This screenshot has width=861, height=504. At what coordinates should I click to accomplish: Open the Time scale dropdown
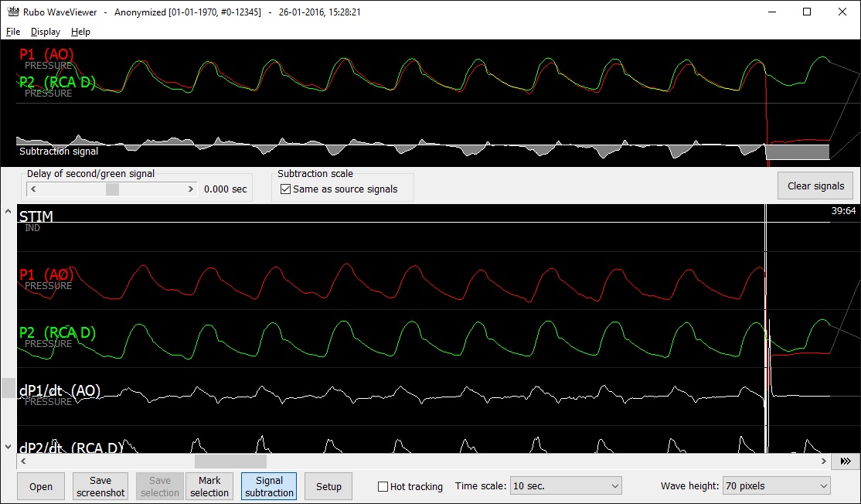(x=566, y=486)
